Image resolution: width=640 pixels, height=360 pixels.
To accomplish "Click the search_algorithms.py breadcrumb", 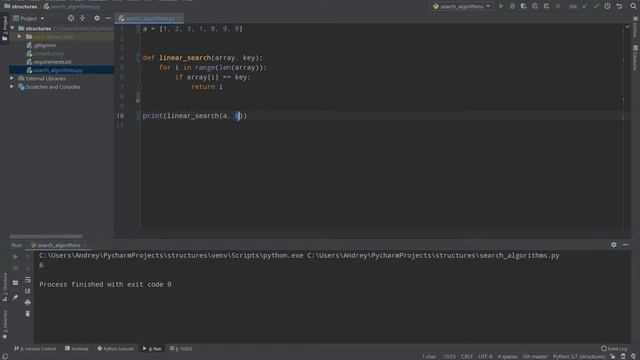I will (72, 7).
